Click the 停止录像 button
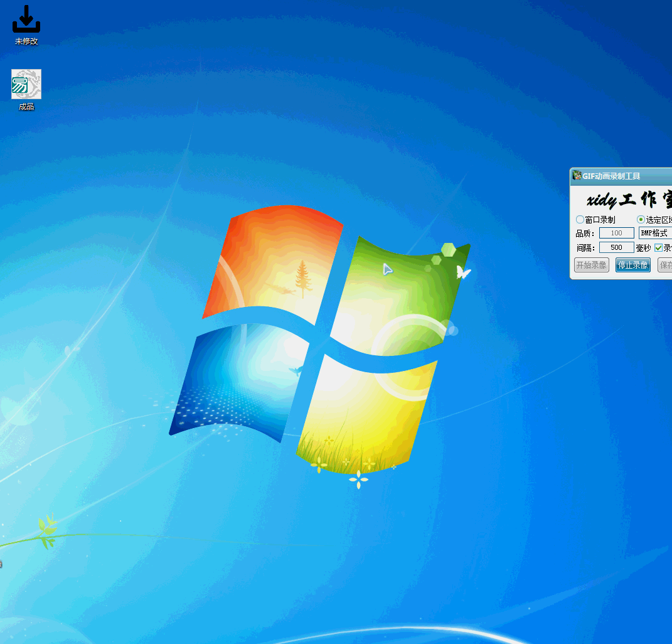The image size is (672, 644). coord(633,265)
